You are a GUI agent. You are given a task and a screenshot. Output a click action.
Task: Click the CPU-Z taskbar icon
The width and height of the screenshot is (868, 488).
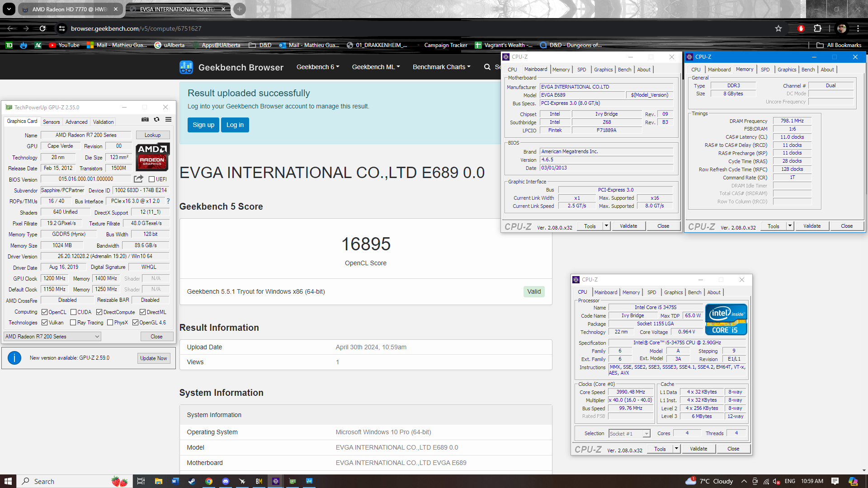(x=276, y=481)
